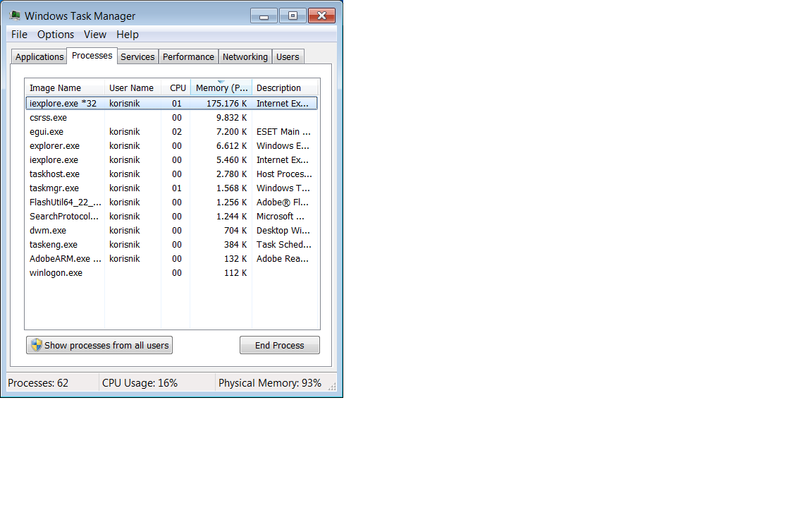Select the csrss.exe process
Screen dimensions: 812x508
(171, 118)
